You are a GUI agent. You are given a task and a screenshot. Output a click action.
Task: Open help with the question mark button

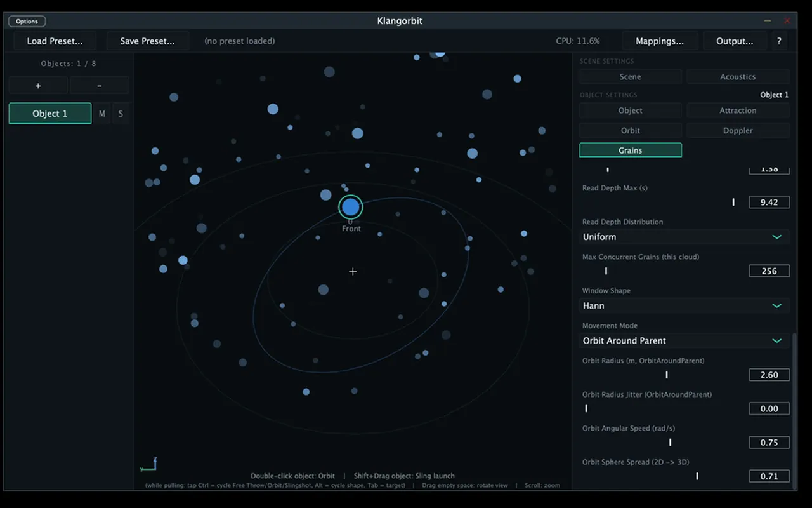point(779,41)
